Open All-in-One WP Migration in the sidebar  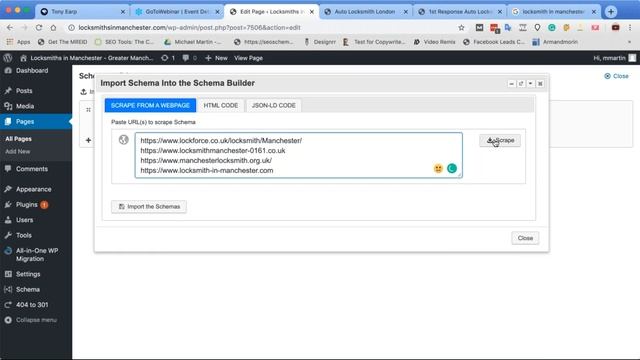point(36,255)
